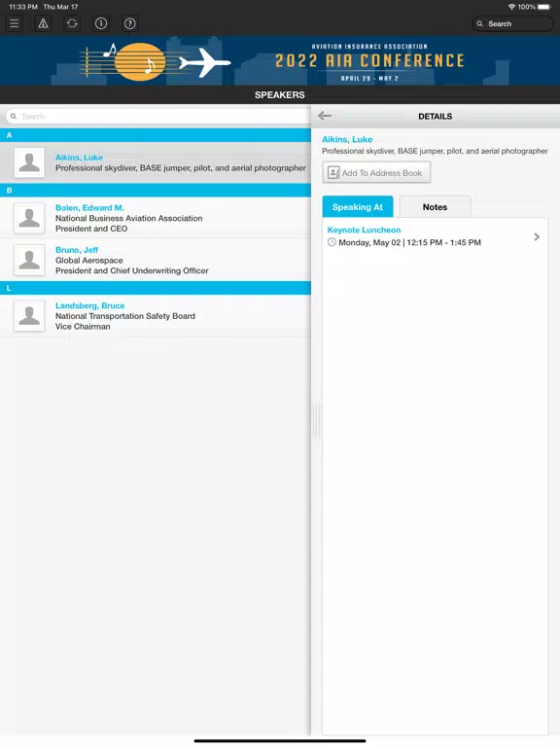Select speaker Bolen, Edward M.
The width and height of the screenshot is (560, 747).
156,218
